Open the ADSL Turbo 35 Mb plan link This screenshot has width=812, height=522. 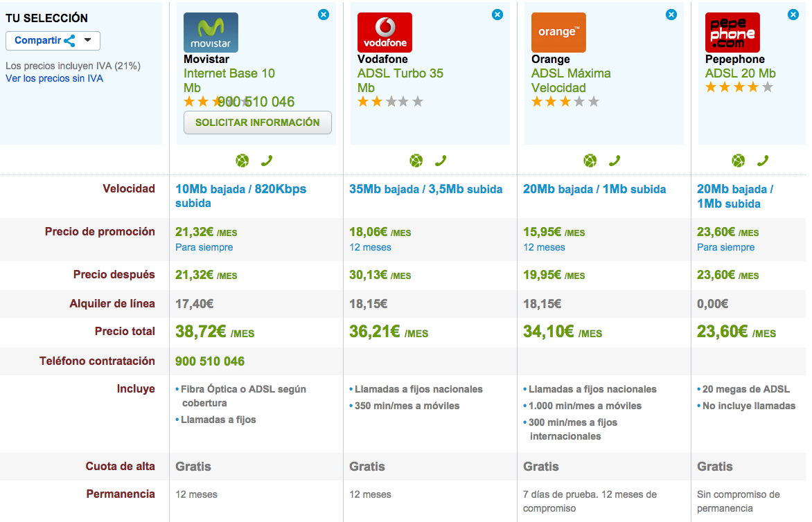pyautogui.click(x=400, y=80)
